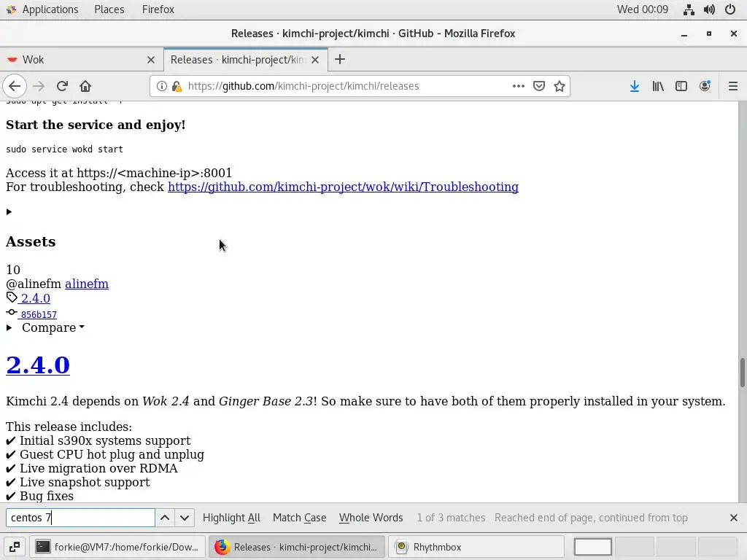The height and width of the screenshot is (560, 747).
Task: Click the forward navigation arrow
Action: tap(39, 86)
